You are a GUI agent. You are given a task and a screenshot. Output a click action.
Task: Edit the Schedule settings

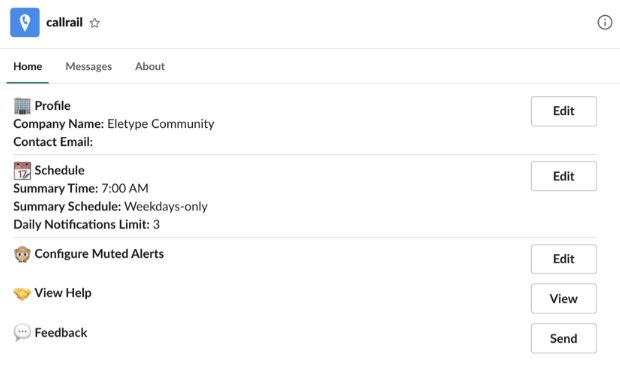[563, 176]
